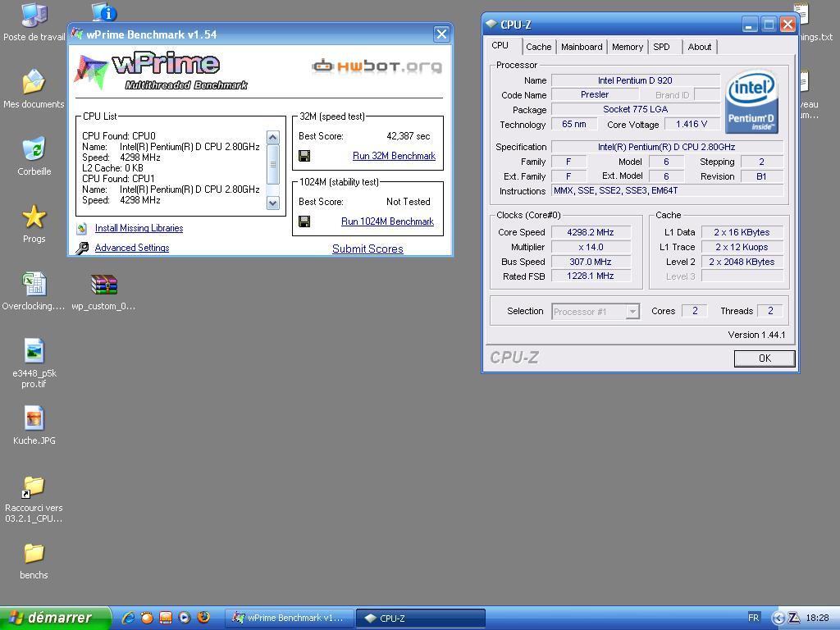
Task: Select the Raccourci vers 03.2.1_CPU shortcut folder
Action: pyautogui.click(x=34, y=486)
